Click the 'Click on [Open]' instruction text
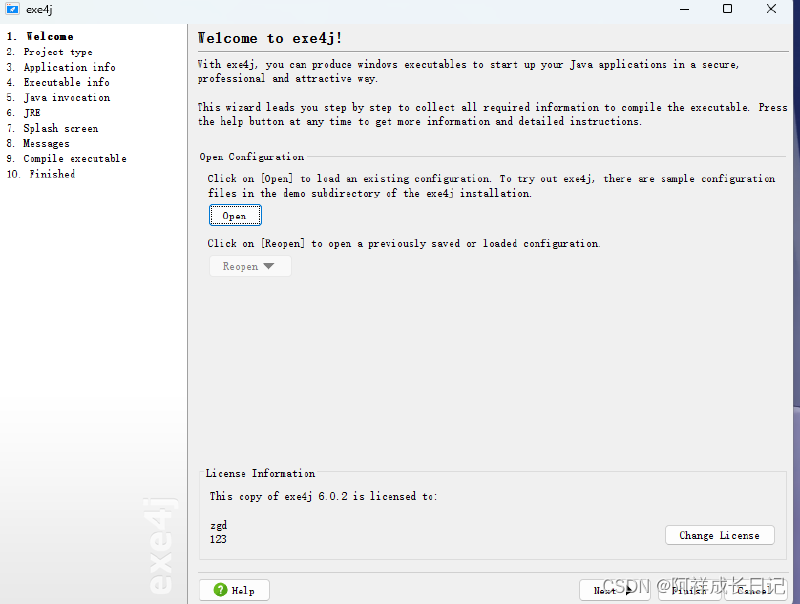The image size is (800, 604). (491, 186)
